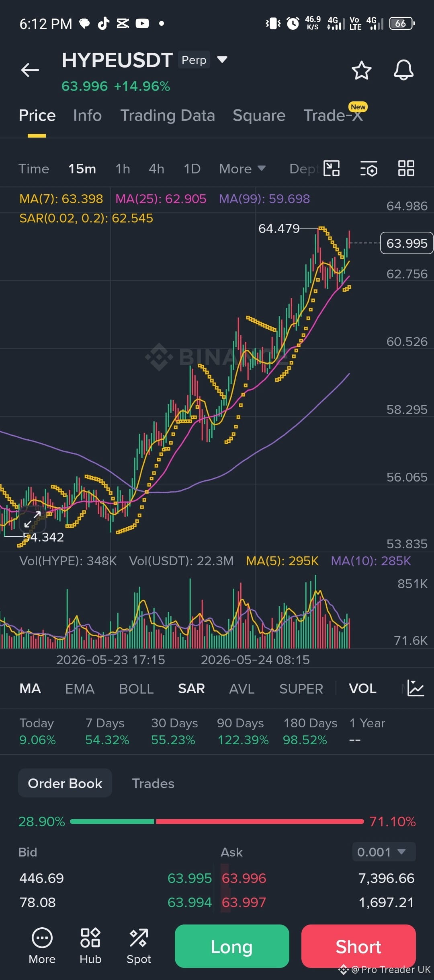The width and height of the screenshot is (434, 980).
Task: Tap Perp contract label
Action: tap(194, 60)
